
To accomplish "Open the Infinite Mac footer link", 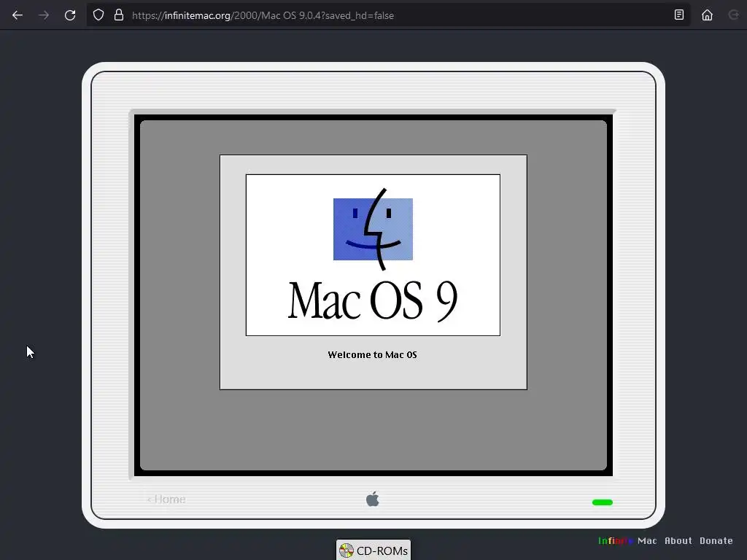I will pyautogui.click(x=627, y=541).
